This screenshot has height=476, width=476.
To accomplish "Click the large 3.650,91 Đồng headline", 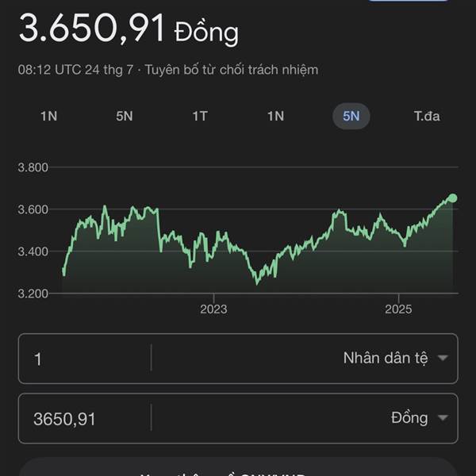I will click(129, 29).
